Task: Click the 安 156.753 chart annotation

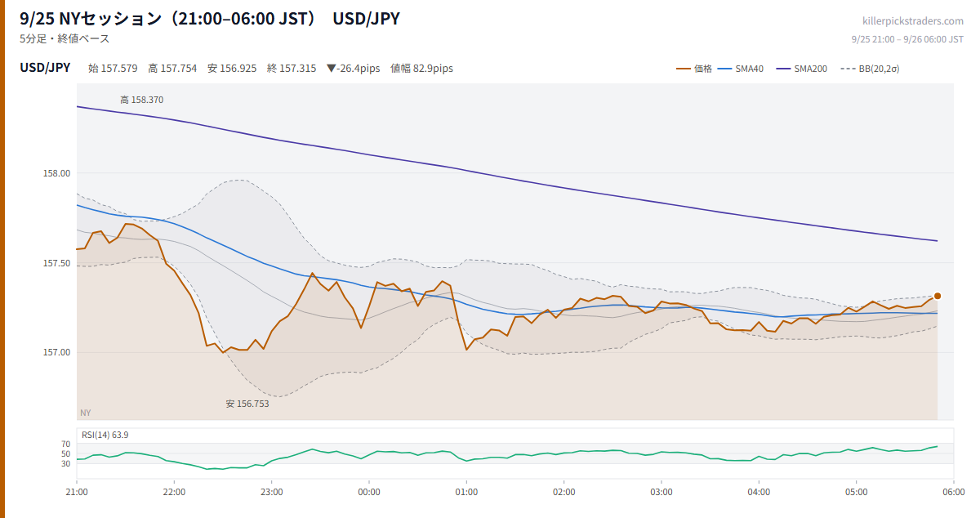Action: (x=247, y=404)
